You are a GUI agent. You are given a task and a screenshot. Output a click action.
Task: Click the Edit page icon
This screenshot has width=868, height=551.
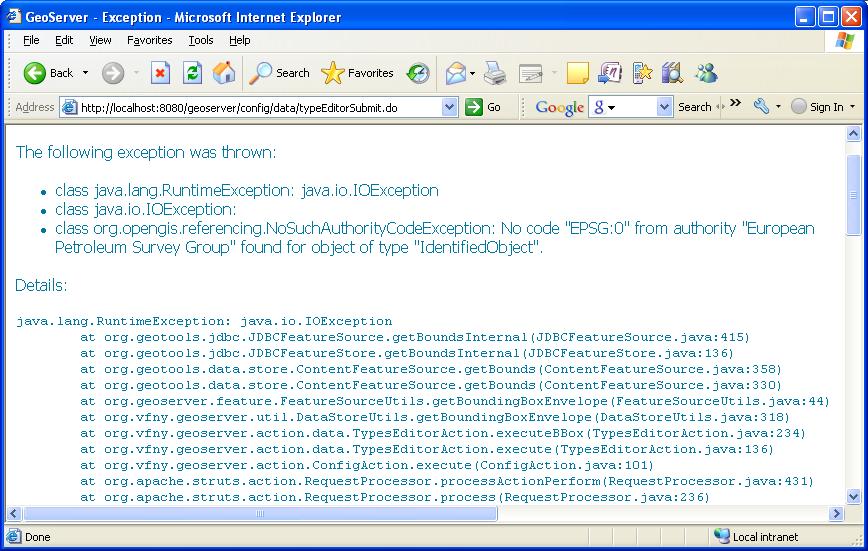pos(530,73)
